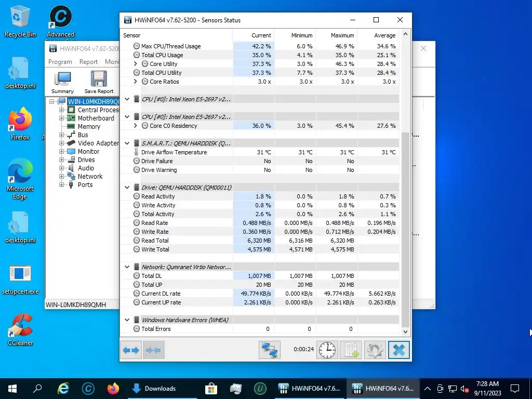Viewport: 532px width, 399px height.
Task: Open notification center icon
Action: tap(515, 389)
